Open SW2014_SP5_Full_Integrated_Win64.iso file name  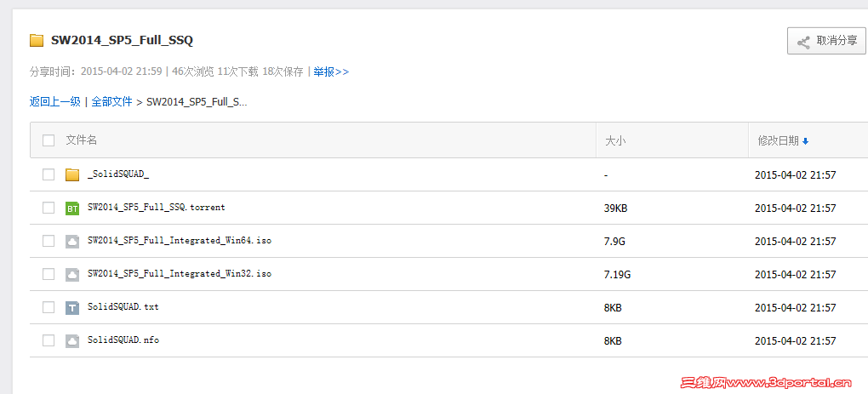(180, 241)
